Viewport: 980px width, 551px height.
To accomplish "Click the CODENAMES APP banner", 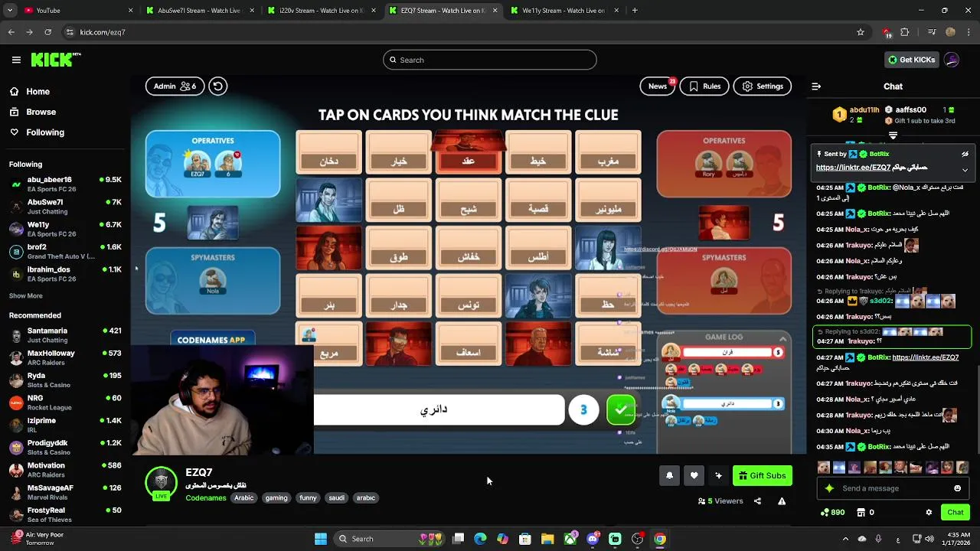I will pos(212,340).
